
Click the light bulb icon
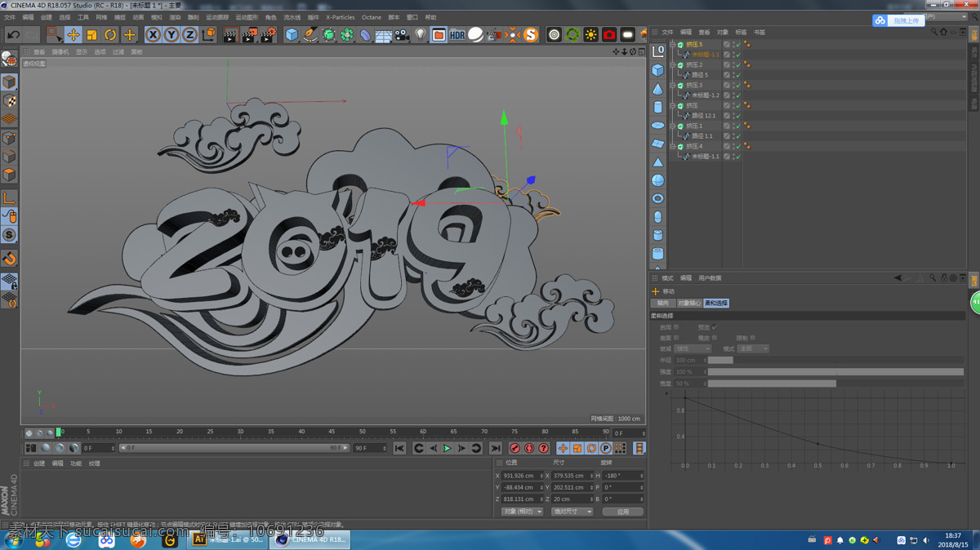[x=421, y=34]
